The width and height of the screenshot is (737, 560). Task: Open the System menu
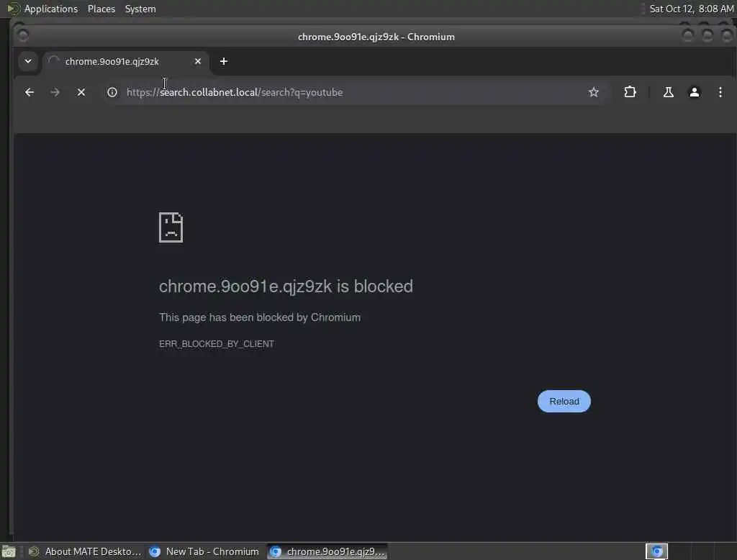pos(140,9)
